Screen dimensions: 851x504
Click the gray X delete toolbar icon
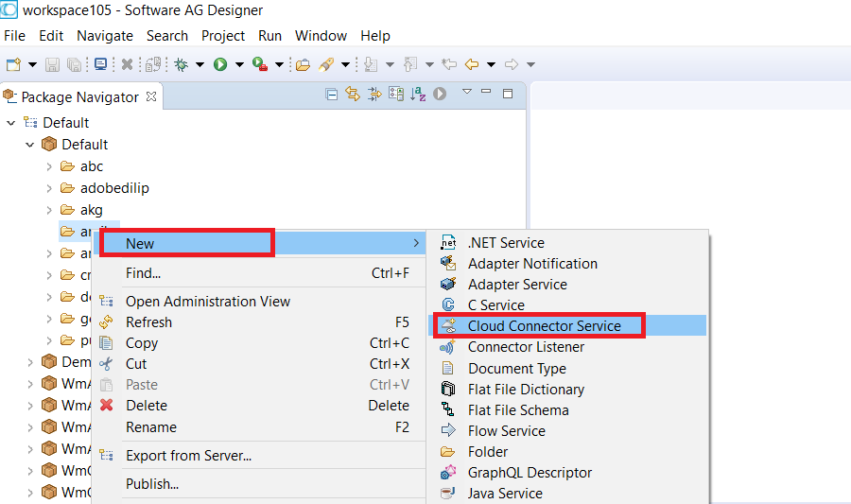coord(127,64)
